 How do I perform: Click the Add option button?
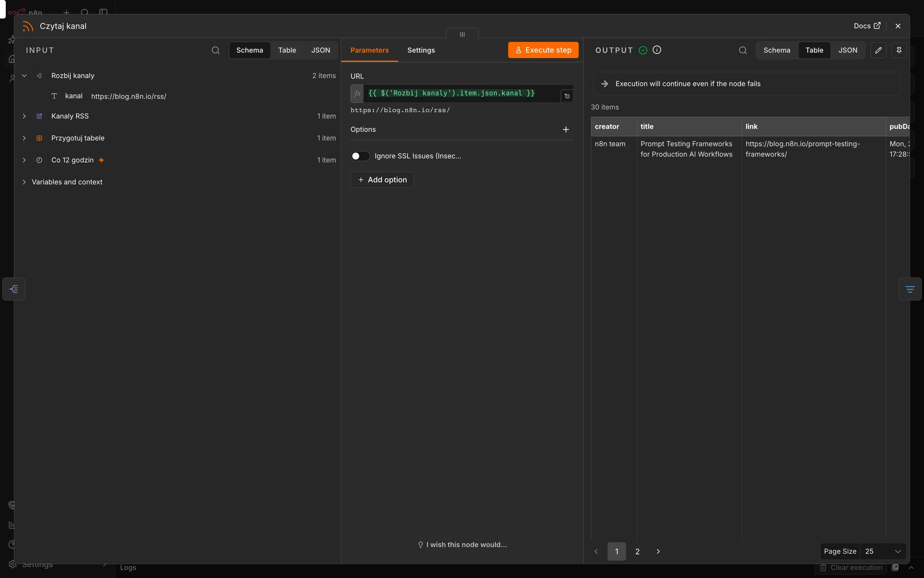pyautogui.click(x=382, y=180)
